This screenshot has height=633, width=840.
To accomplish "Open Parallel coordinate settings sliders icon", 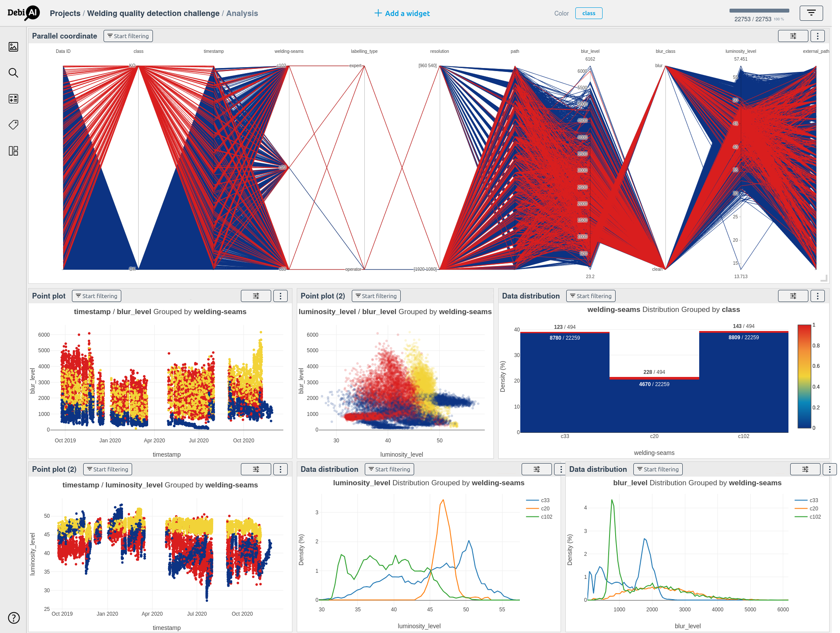I will pos(793,36).
